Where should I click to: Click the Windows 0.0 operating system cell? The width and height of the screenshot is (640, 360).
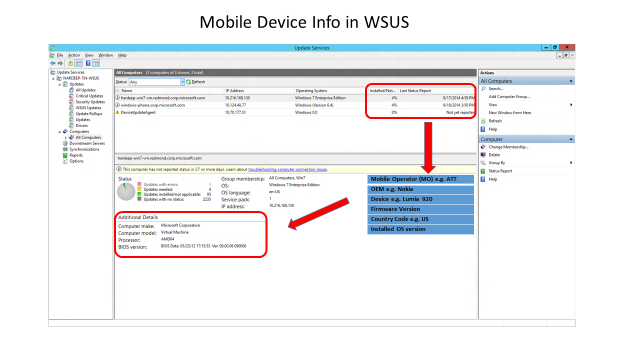pos(306,112)
